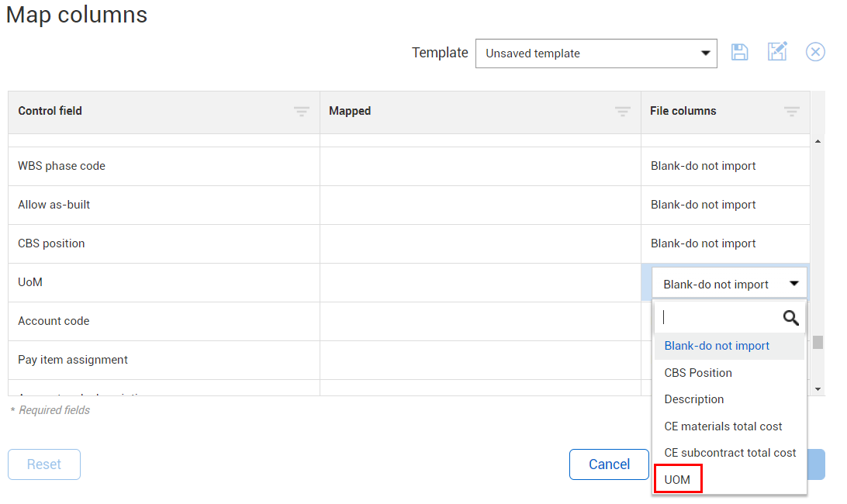Image resolution: width=847 pixels, height=504 pixels.
Task: Open the Template dropdown
Action: [x=596, y=54]
